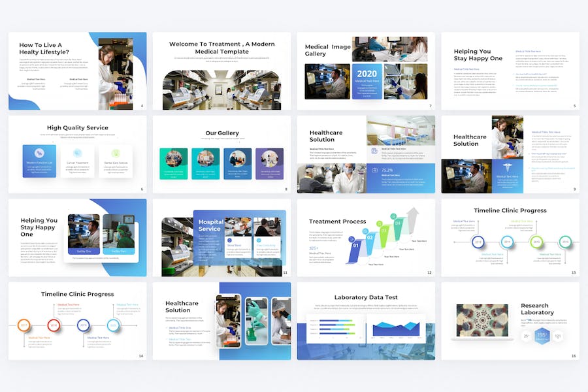Screen dimensions: 588x392
Task: Click the Dental Care Service card icon
Action: tap(116, 153)
